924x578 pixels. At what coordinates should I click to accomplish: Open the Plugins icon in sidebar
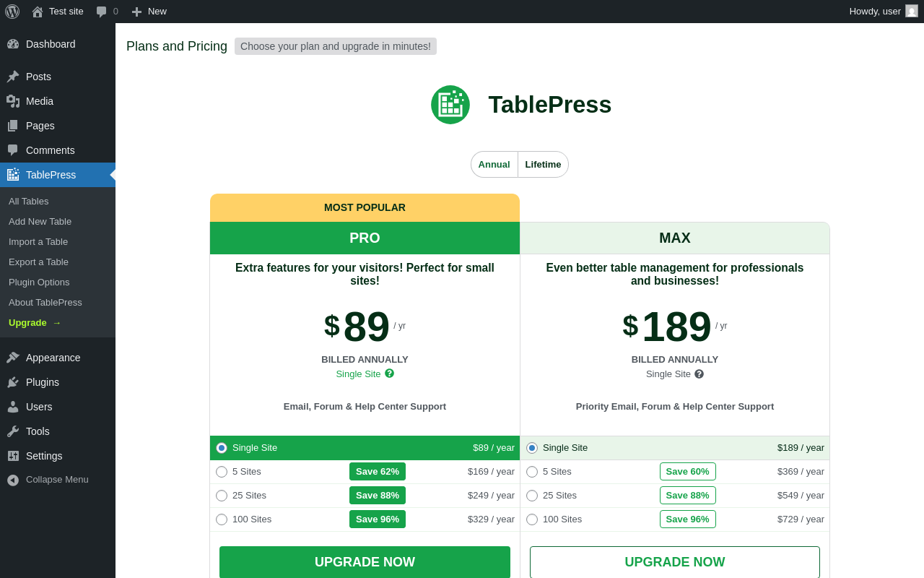[x=13, y=382]
